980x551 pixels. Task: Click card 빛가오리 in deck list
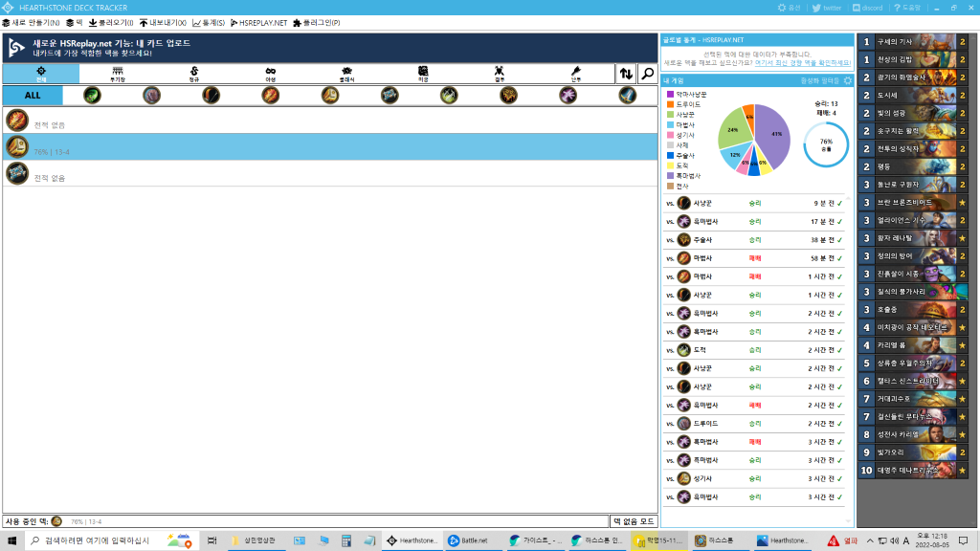click(913, 452)
